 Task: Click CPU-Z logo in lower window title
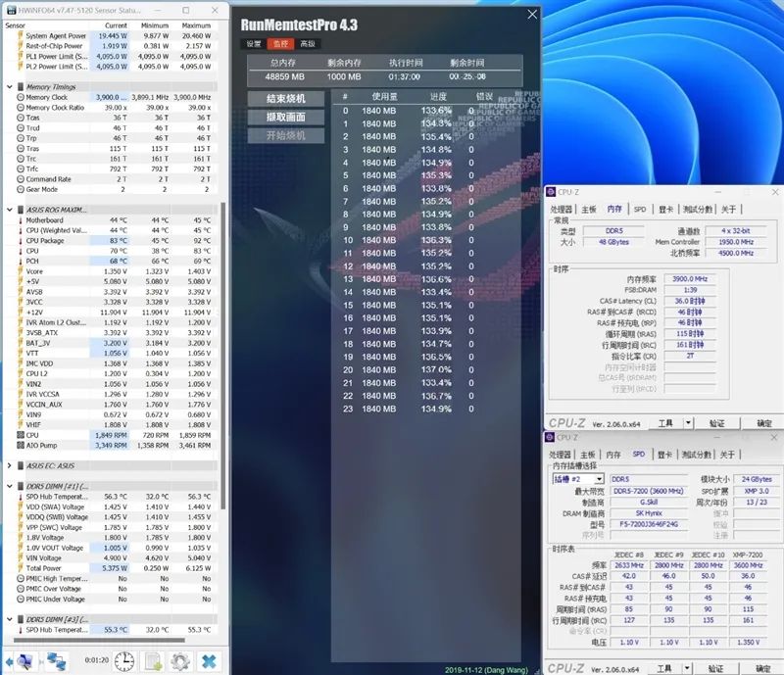[x=550, y=437]
